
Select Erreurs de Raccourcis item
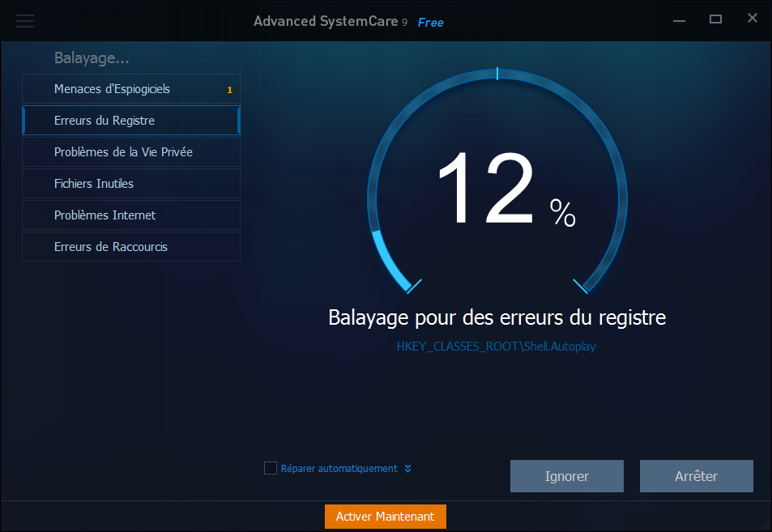click(x=131, y=246)
